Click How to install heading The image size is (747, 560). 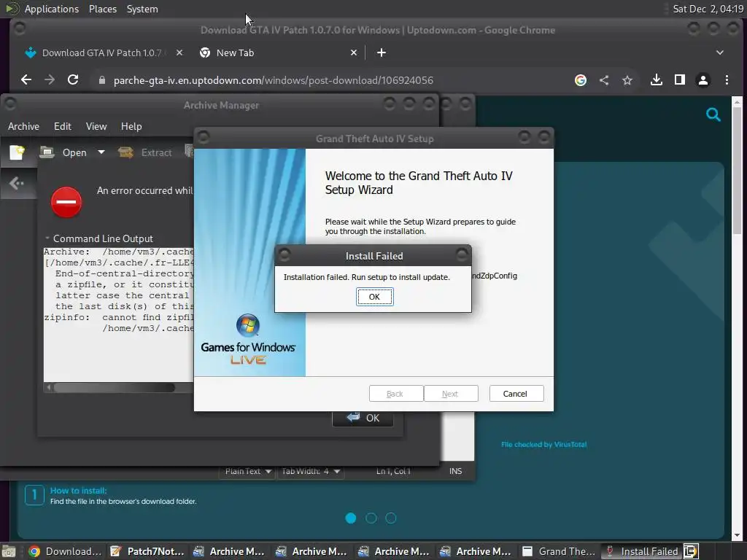pos(79,491)
